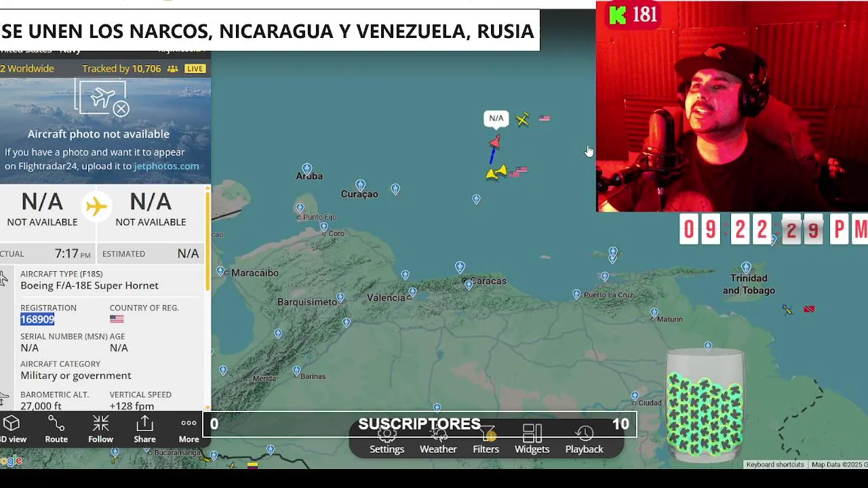Open the 3D view of the flight
The height and width of the screenshot is (488, 868).
pyautogui.click(x=12, y=430)
